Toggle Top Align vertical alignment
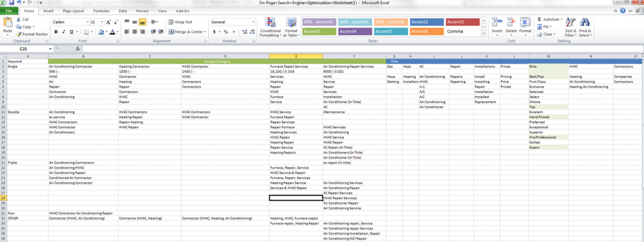The height and width of the screenshot is (242, 644). [x=127, y=22]
